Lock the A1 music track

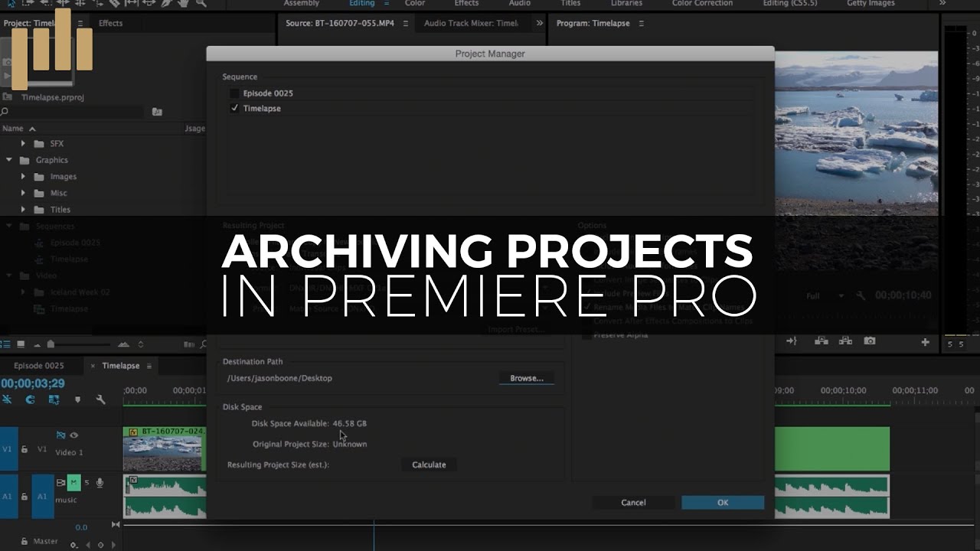click(x=24, y=496)
